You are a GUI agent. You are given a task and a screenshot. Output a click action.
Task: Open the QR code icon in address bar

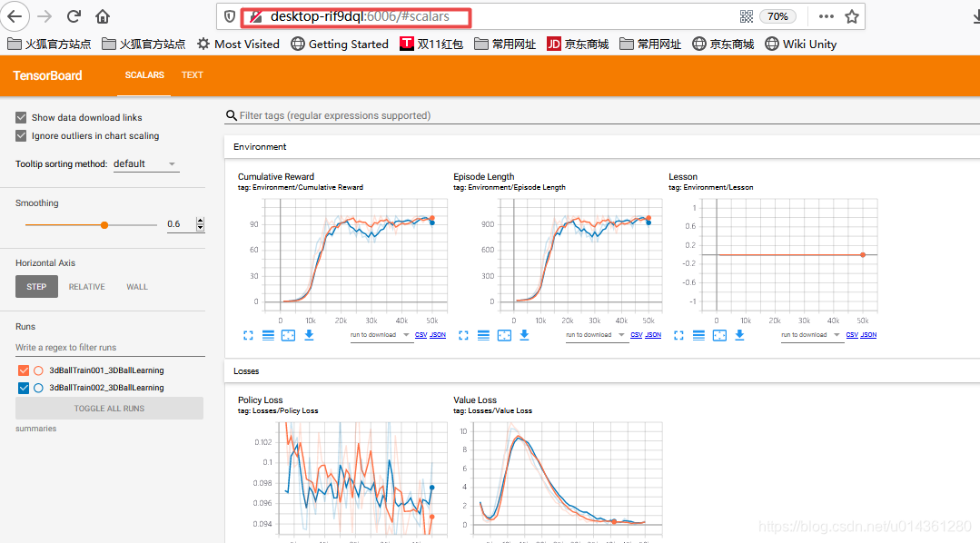(x=747, y=16)
